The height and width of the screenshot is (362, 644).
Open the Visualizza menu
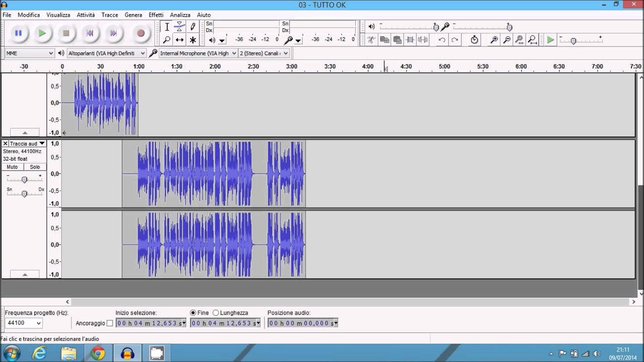(58, 15)
